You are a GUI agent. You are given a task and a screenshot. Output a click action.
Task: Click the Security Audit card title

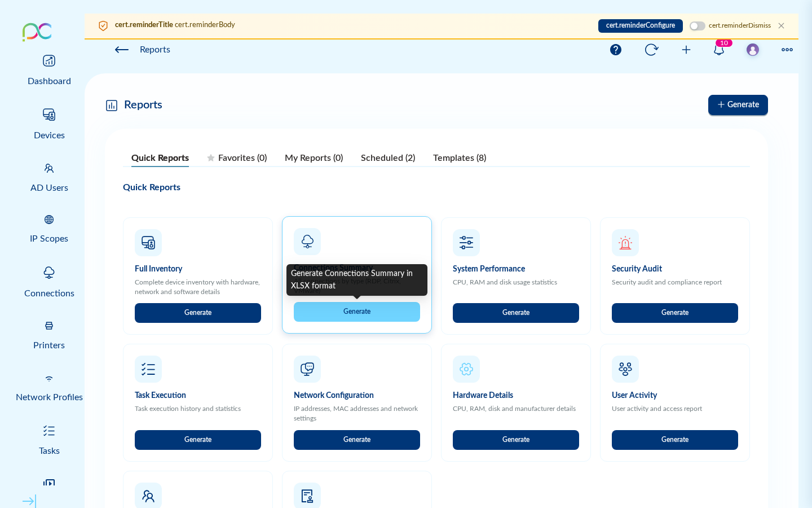pyautogui.click(x=637, y=269)
